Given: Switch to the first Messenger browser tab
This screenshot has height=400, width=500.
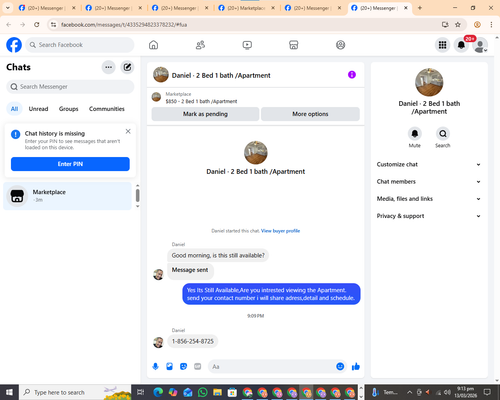Looking at the screenshot, I should [47, 8].
